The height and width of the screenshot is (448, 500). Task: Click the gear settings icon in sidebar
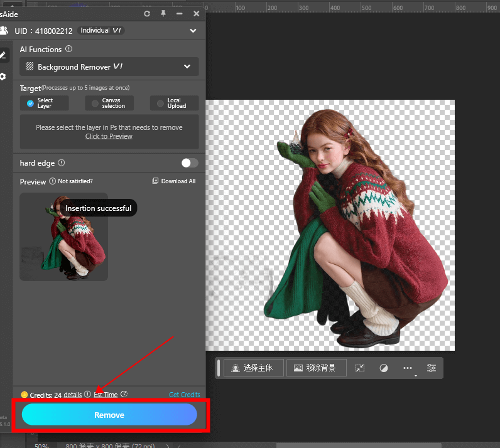point(3,77)
